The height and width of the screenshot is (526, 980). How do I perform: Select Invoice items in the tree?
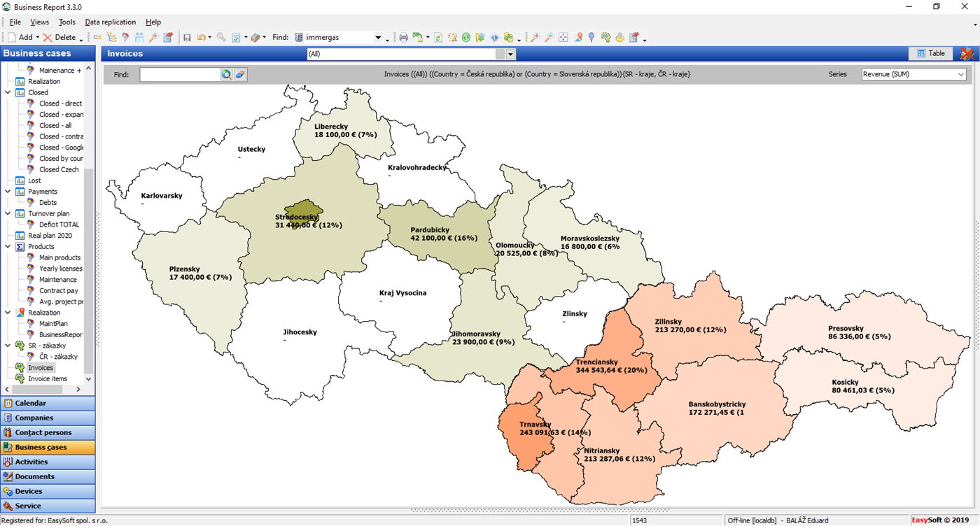pyautogui.click(x=48, y=378)
